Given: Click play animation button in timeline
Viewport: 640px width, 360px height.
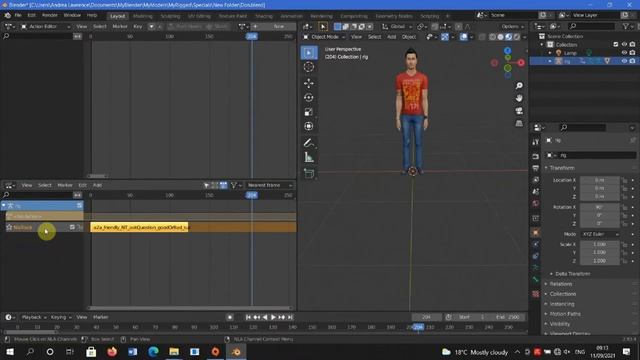Looking at the screenshot, I should point(273,317).
